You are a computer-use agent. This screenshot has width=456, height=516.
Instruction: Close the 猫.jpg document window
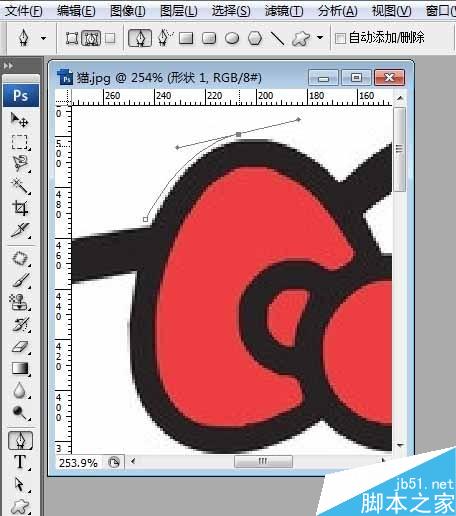click(389, 78)
